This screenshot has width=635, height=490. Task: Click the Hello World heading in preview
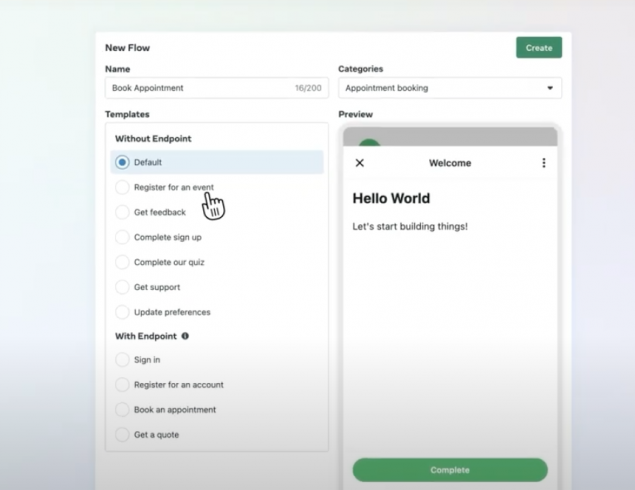(x=392, y=199)
